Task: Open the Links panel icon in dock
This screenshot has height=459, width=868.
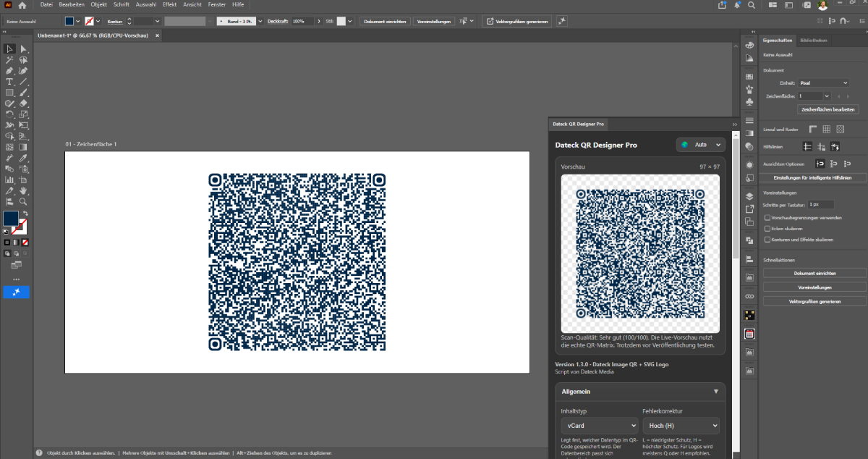Action: 749,297
